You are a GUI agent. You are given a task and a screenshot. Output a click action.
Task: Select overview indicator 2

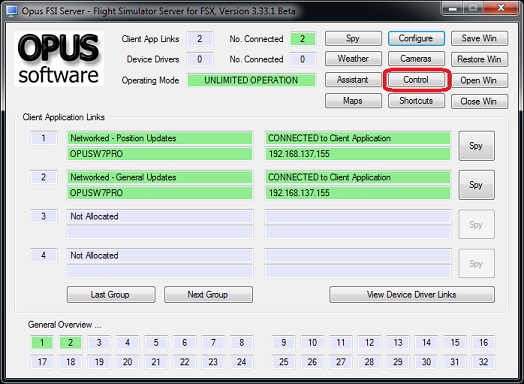click(x=71, y=343)
